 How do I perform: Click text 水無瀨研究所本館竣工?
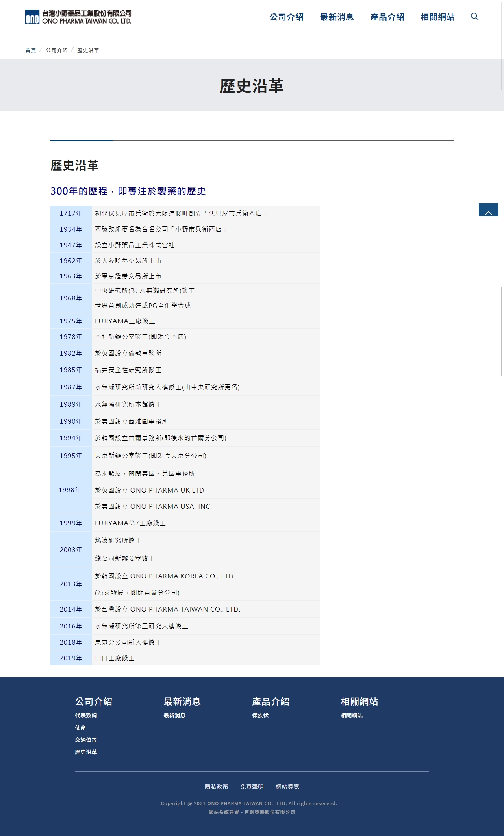(x=128, y=404)
